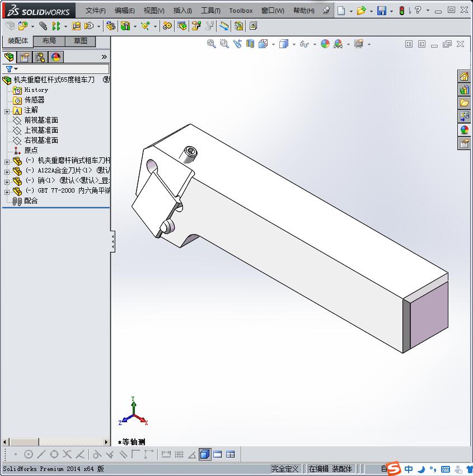Expand the GBT 77-2000 screw component node

7,192
